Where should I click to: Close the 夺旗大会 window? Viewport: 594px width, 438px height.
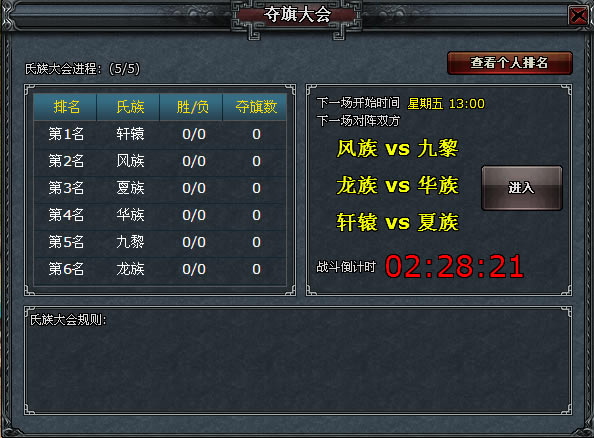[578, 16]
